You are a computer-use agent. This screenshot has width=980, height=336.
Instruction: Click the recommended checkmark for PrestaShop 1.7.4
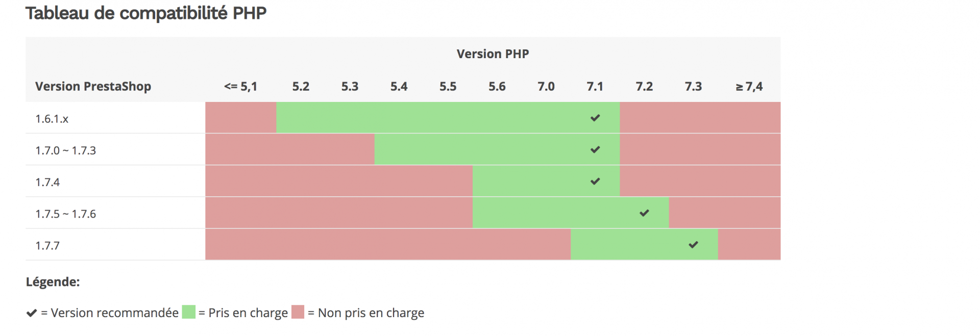595,182
